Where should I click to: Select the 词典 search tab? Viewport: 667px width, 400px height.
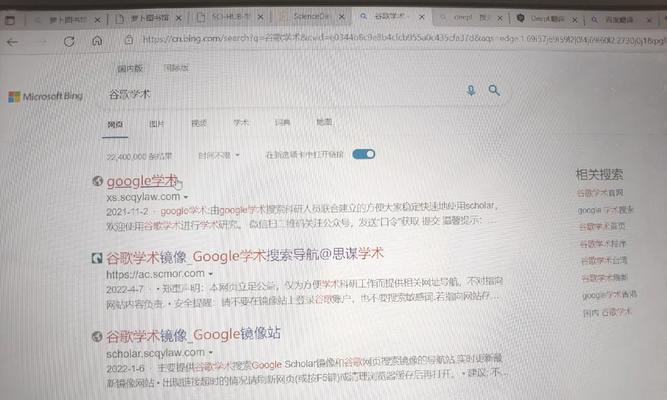coord(282,122)
